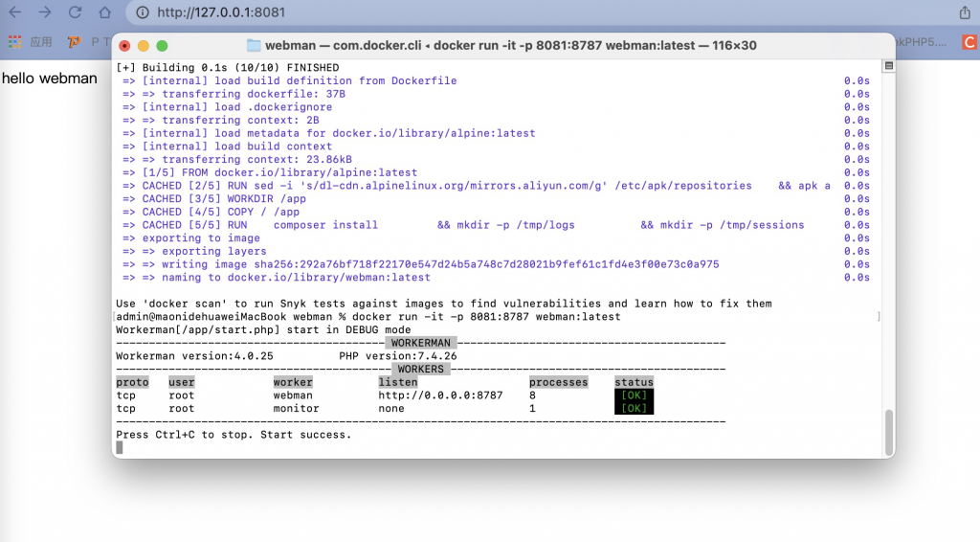Viewport: 980px width, 542px height.
Task: Click the 'status' column header
Action: click(x=634, y=383)
